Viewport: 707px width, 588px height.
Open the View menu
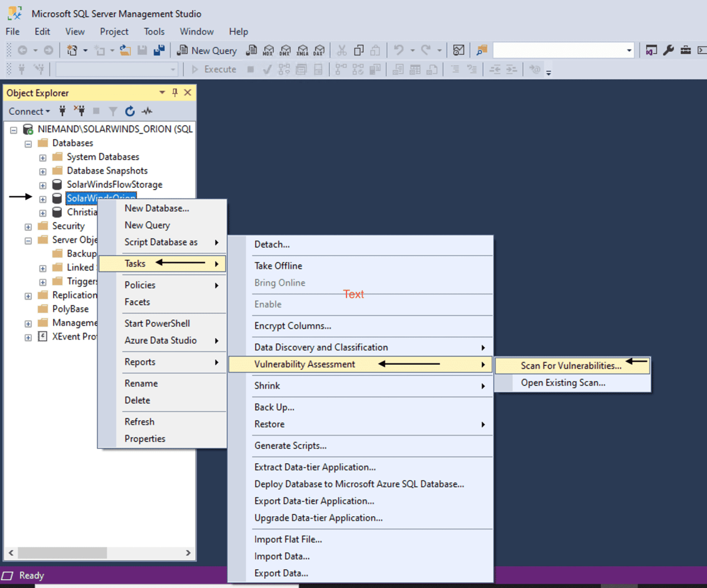pyautogui.click(x=75, y=31)
